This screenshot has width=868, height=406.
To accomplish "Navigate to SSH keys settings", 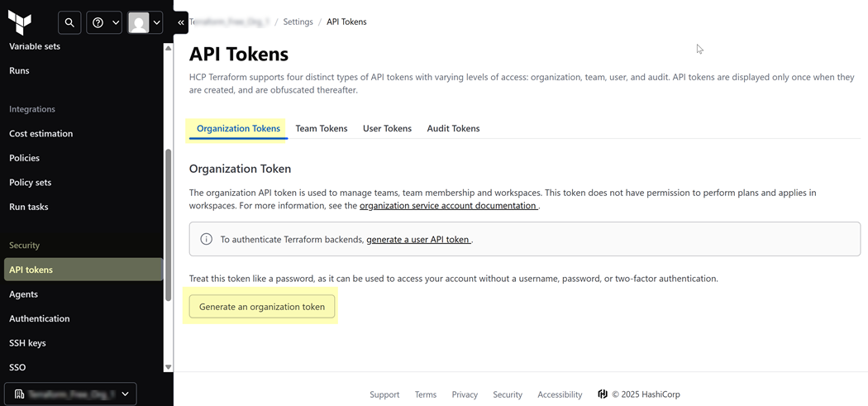I will 27,343.
